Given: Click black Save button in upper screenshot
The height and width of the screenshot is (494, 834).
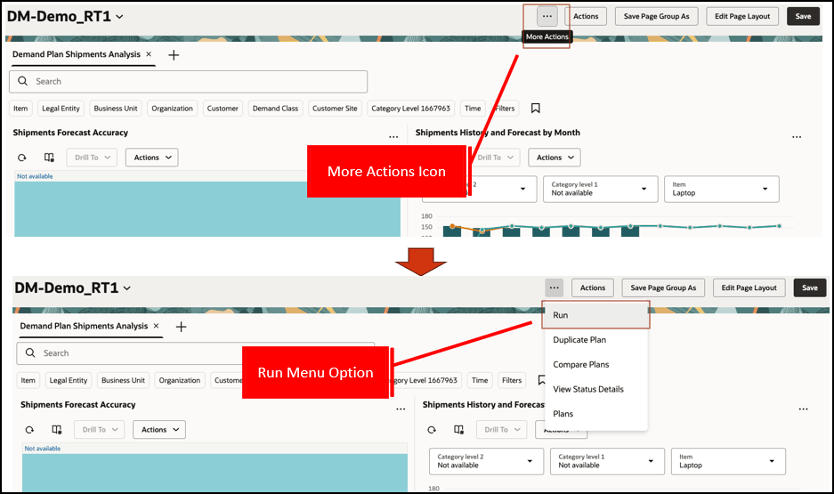Looking at the screenshot, I should click(x=803, y=16).
